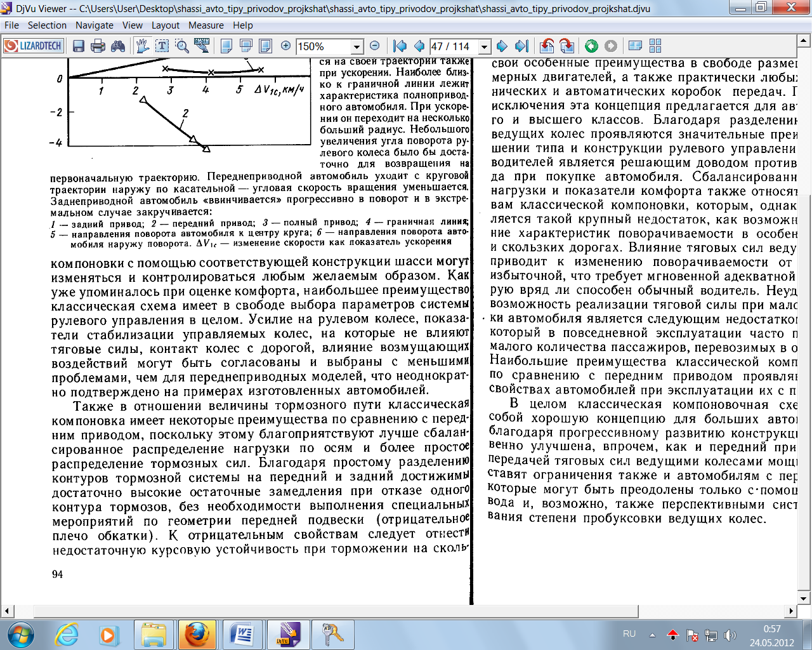The width and height of the screenshot is (812, 650).
Task: Click vertical scrollbar up arrow
Action: click(x=804, y=40)
